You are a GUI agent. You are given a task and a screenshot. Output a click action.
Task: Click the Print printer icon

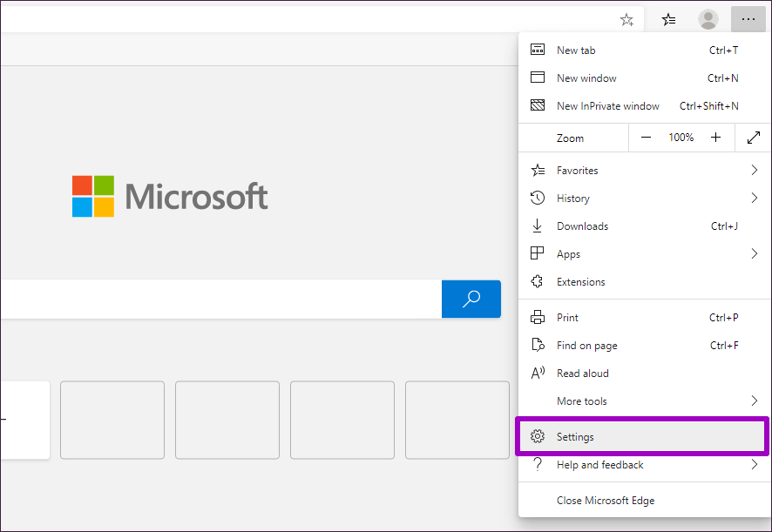(x=537, y=318)
